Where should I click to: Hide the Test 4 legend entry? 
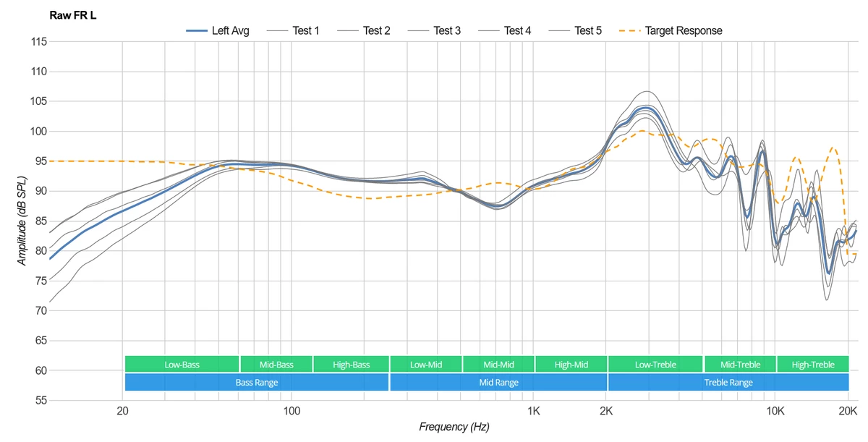point(505,30)
